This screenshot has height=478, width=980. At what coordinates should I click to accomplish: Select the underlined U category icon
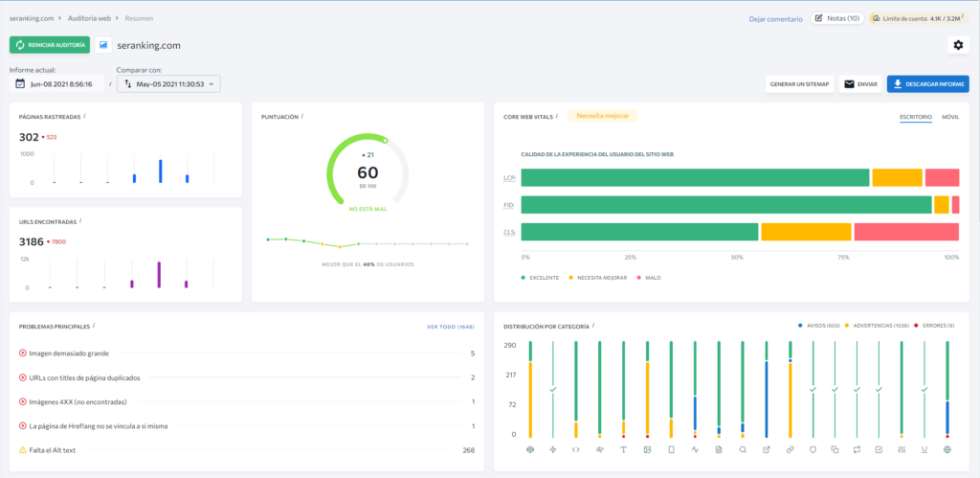[924, 449]
